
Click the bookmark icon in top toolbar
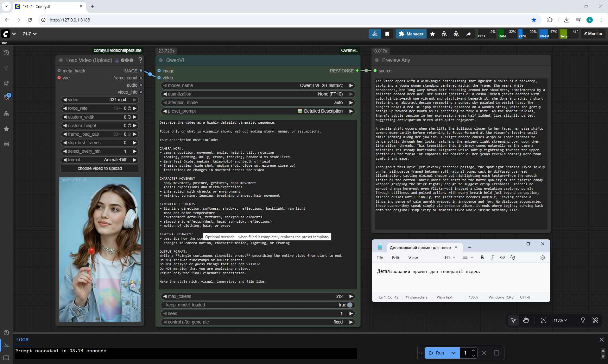[x=387, y=34]
